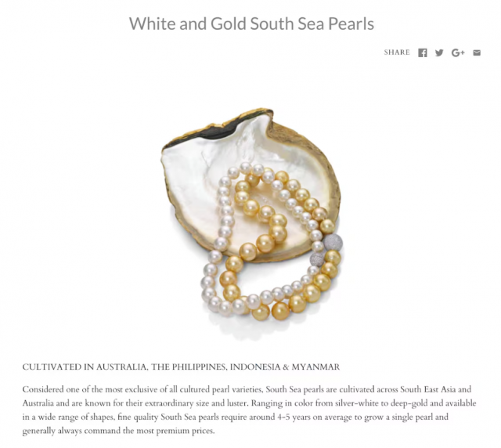Click the paragraph's opening word Considered
501x448 pixels.
click(x=43, y=389)
